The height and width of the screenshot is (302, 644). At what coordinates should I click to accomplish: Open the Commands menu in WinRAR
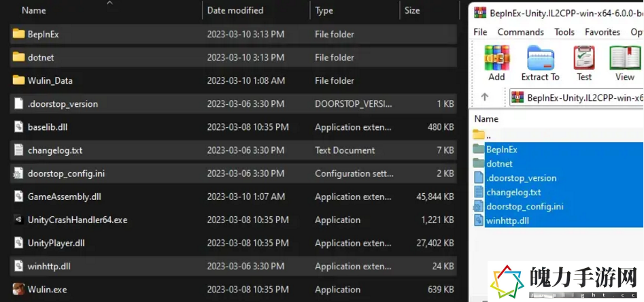pos(520,32)
